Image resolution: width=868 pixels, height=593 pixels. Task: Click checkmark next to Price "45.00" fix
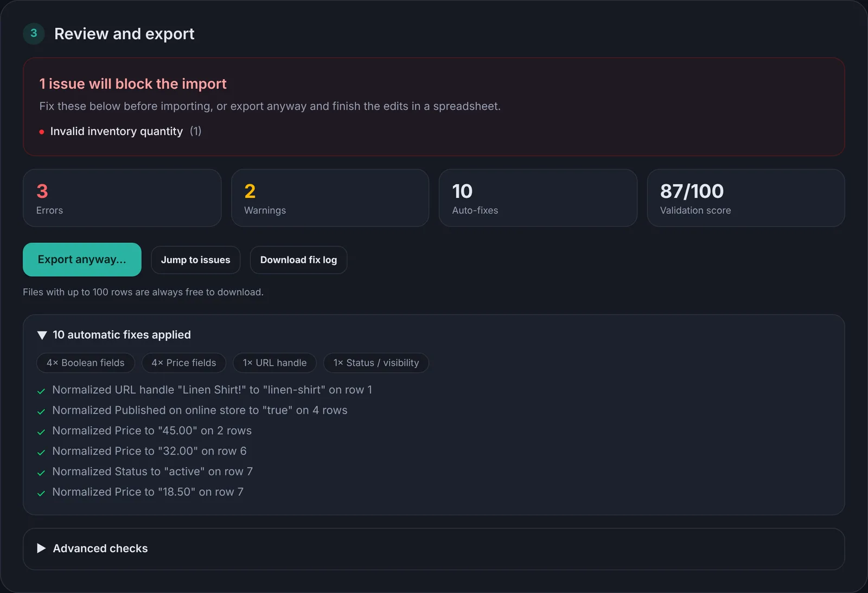click(41, 432)
